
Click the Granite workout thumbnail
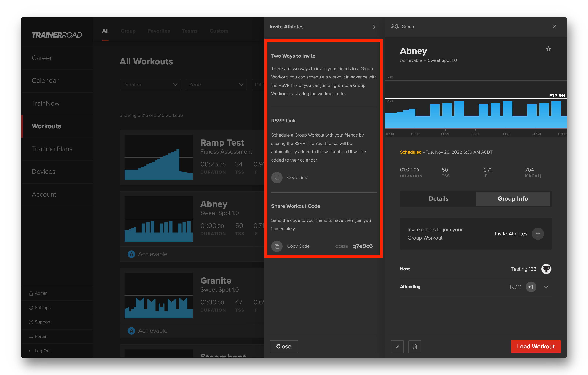(x=159, y=295)
